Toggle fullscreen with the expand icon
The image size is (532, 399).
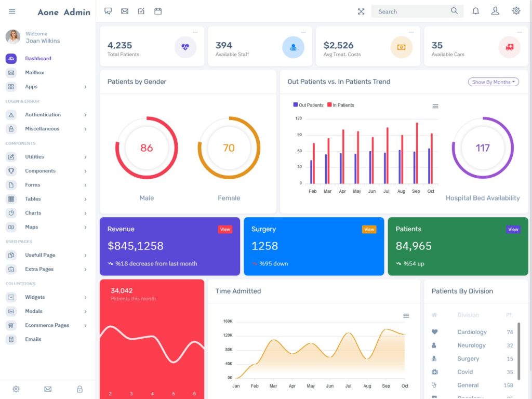tap(361, 10)
